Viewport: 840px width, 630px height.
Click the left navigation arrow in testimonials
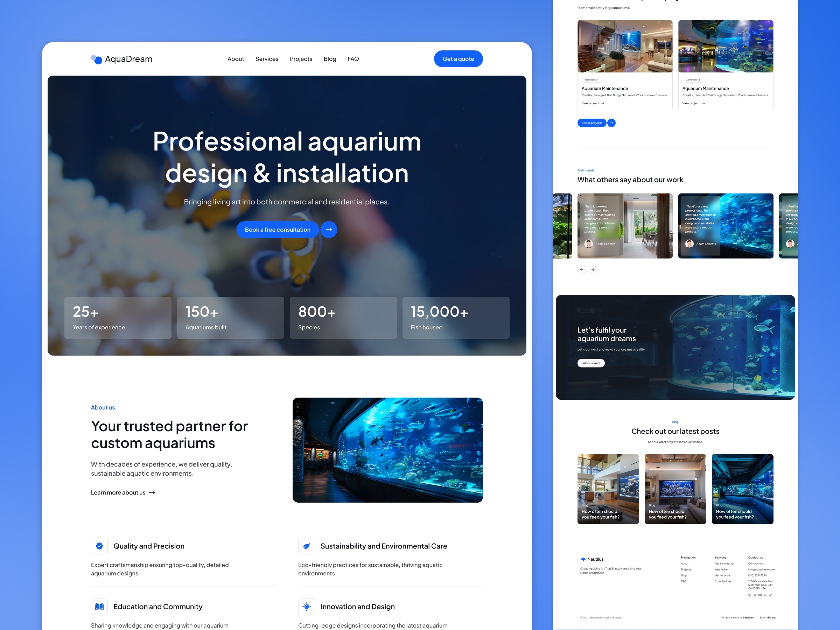click(x=581, y=270)
